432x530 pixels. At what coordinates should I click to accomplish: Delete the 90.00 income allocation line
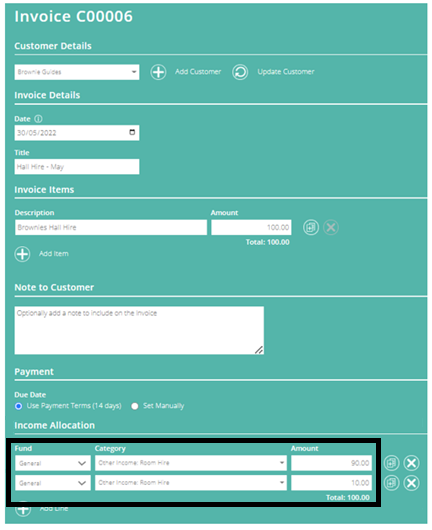(x=411, y=463)
